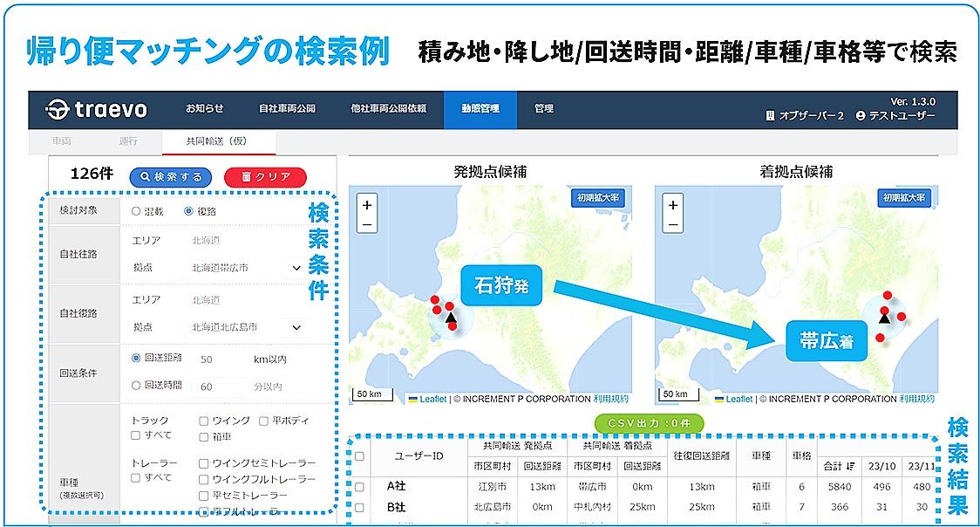Click the red クリア button
Screen dimensions: 980x527
pyautogui.click(x=265, y=177)
